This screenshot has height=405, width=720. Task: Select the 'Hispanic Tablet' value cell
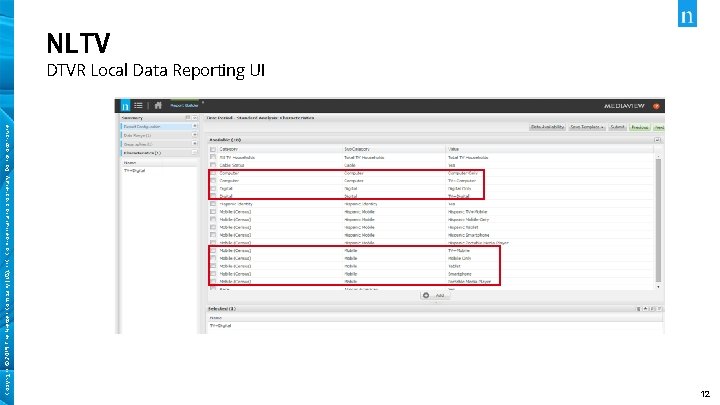(x=463, y=227)
